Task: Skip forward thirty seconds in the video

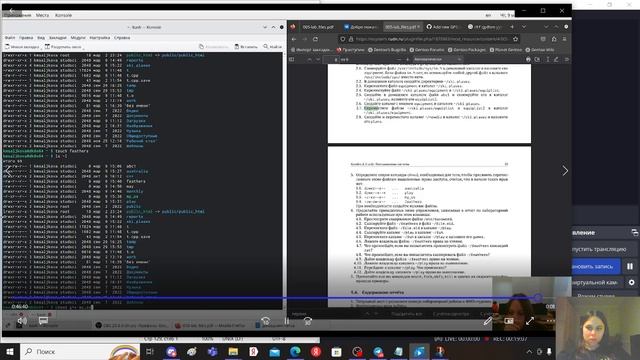Action: click(x=308, y=321)
